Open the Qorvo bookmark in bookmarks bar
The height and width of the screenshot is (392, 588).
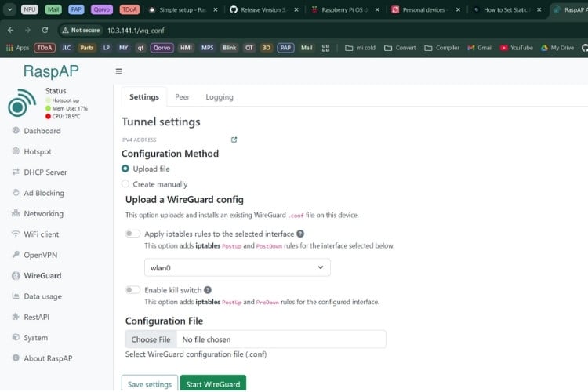162,48
